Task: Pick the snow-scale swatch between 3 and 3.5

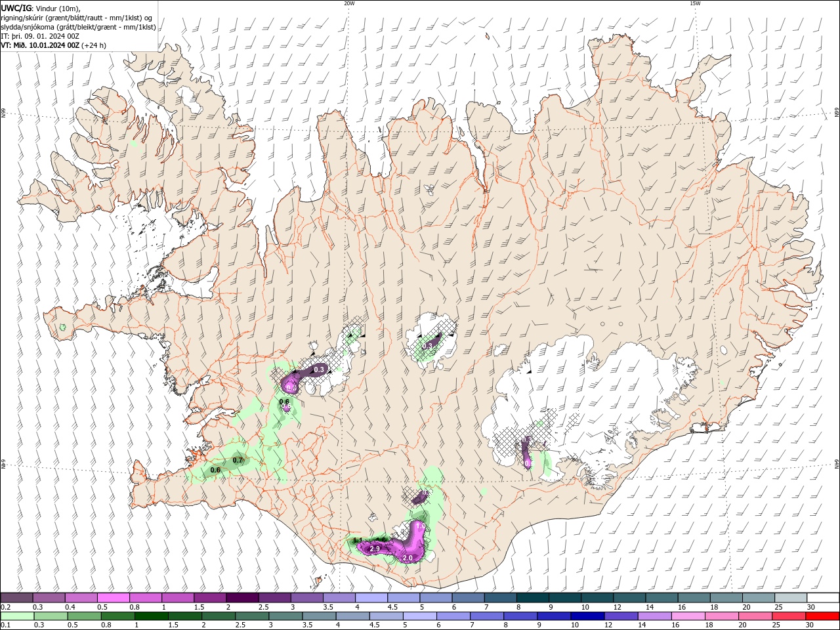Action: pos(306,598)
